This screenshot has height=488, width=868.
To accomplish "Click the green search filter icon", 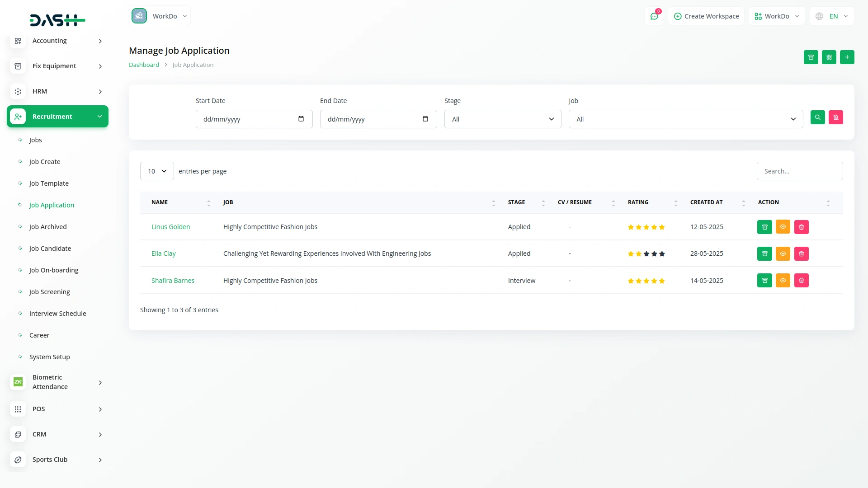I will (x=817, y=117).
